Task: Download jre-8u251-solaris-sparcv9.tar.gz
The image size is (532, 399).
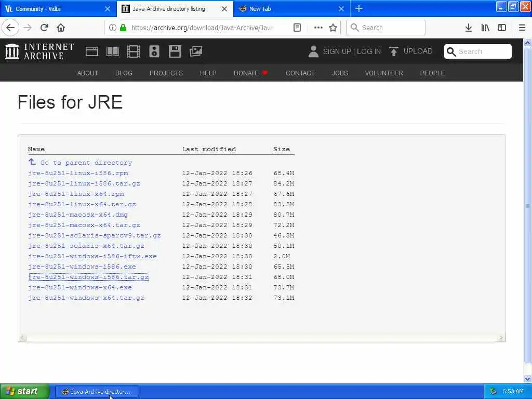Action: [x=95, y=235]
